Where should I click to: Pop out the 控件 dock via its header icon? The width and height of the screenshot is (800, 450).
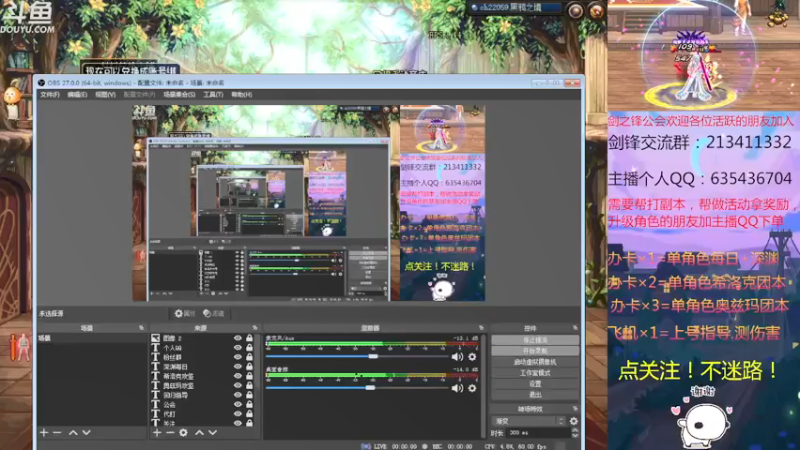[575, 328]
